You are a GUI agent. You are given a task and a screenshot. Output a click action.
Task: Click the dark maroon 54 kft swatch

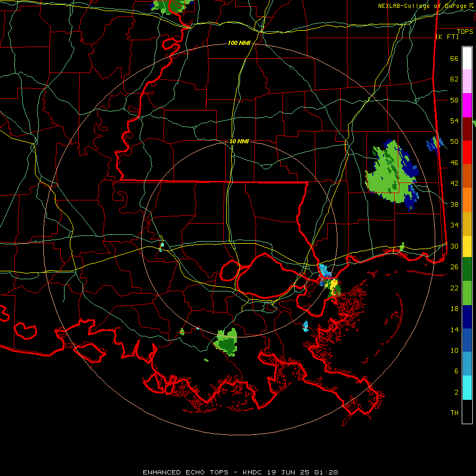point(467,129)
